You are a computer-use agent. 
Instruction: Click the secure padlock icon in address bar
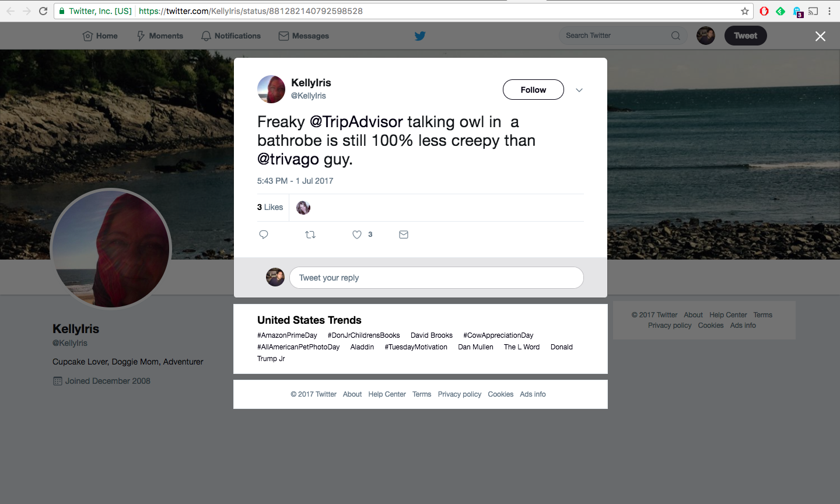pyautogui.click(x=62, y=11)
